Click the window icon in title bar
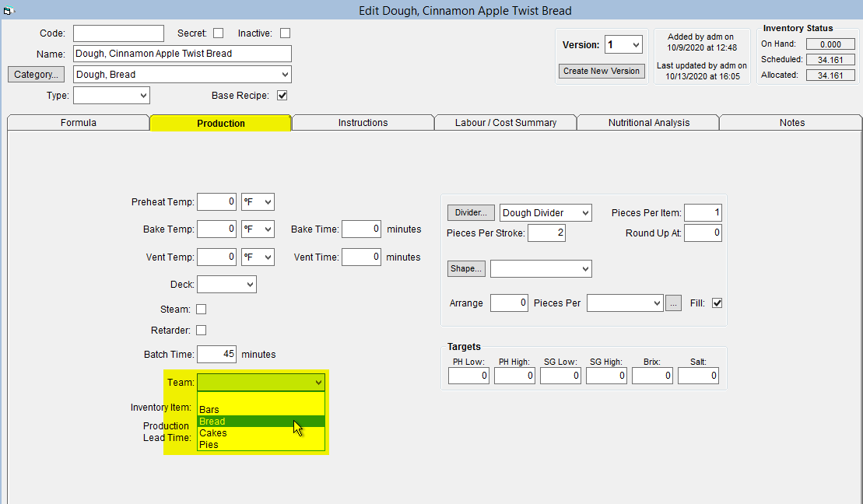Screen dimensions: 863x504 coord(8,10)
